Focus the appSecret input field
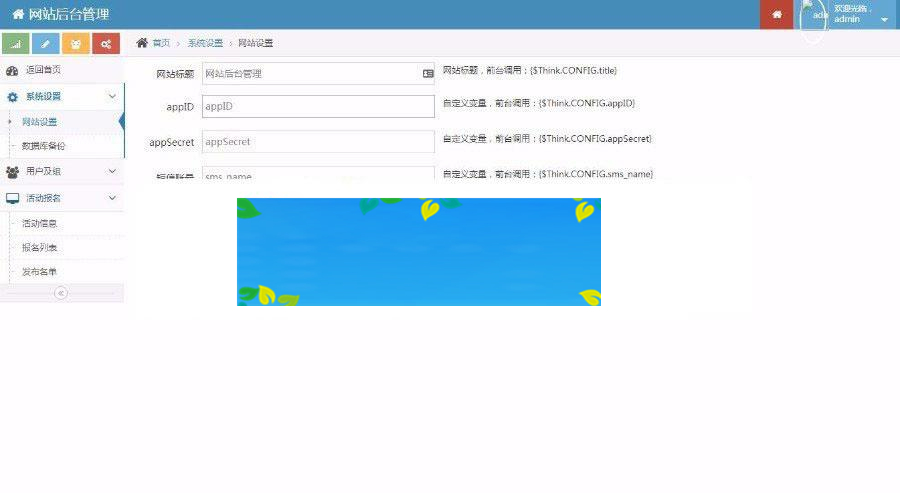 point(318,142)
